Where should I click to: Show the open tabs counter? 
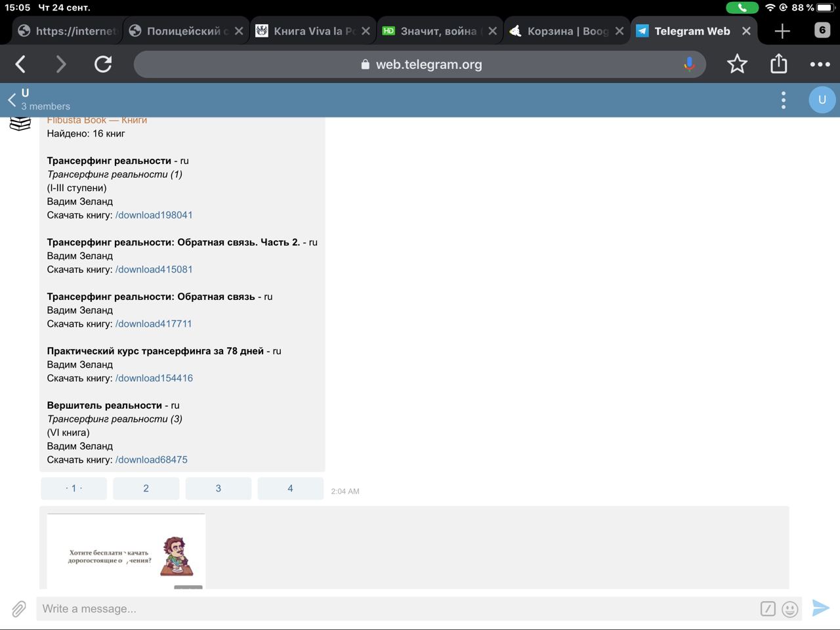(822, 30)
